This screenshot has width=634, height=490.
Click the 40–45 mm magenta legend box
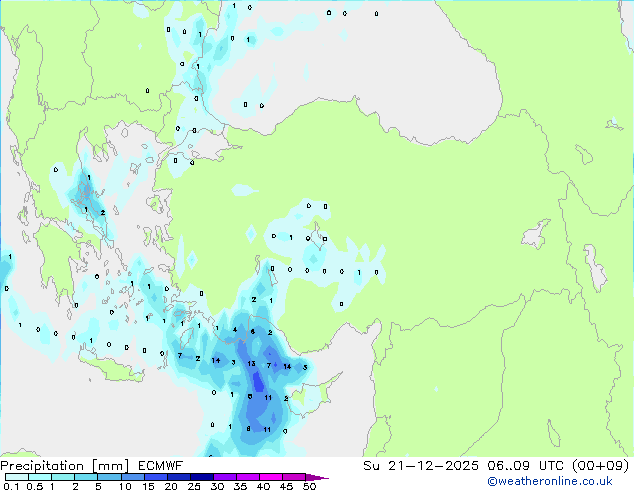(x=271, y=477)
